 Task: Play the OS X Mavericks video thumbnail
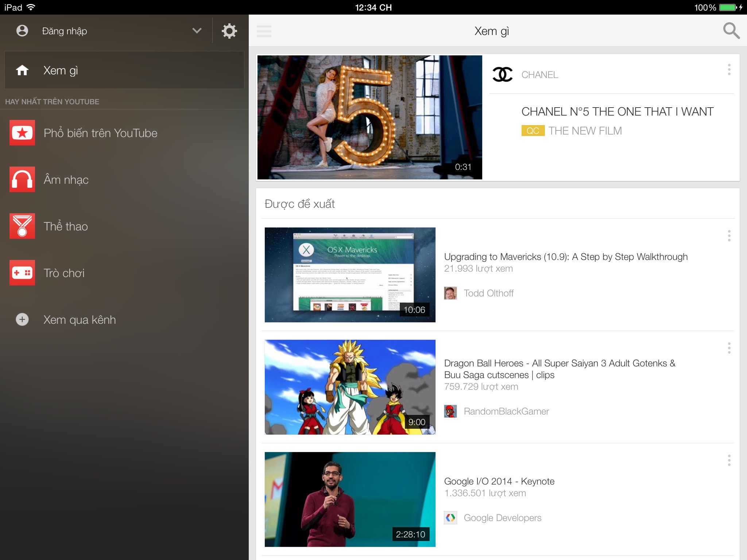point(350,275)
